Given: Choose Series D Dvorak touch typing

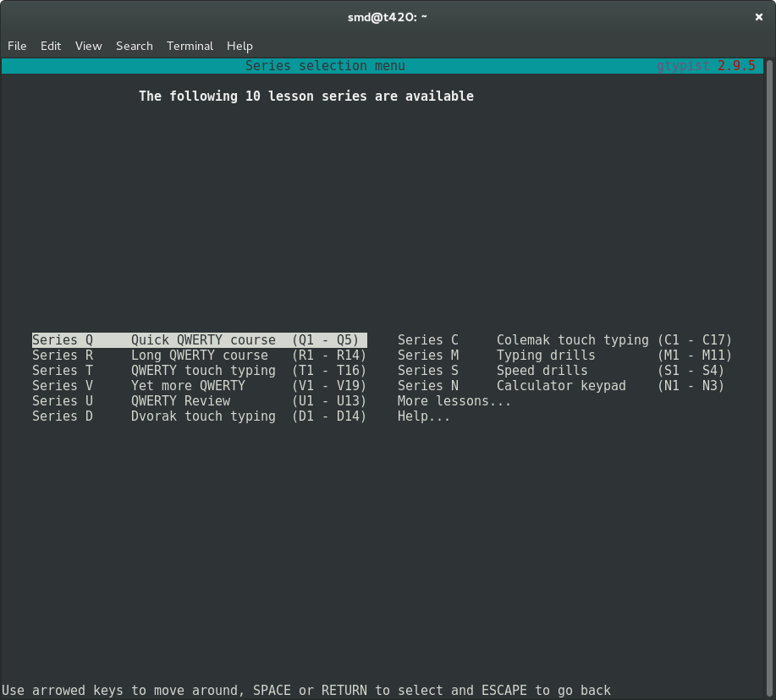Looking at the screenshot, I should coord(199,416).
